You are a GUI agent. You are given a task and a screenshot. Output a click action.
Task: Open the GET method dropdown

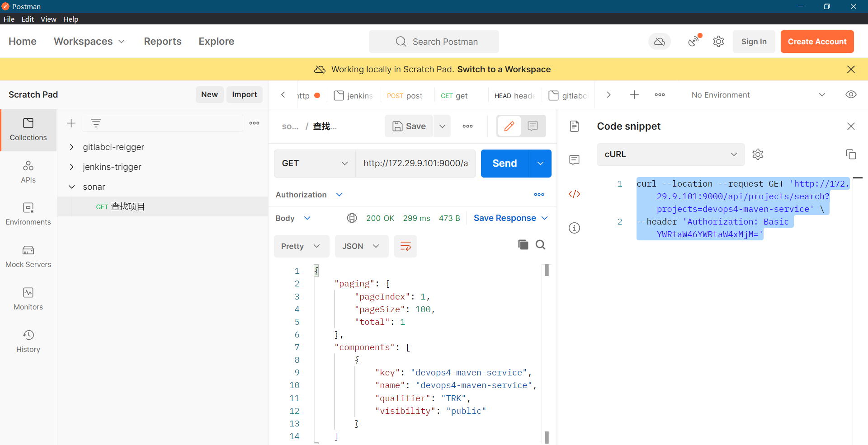(x=315, y=164)
